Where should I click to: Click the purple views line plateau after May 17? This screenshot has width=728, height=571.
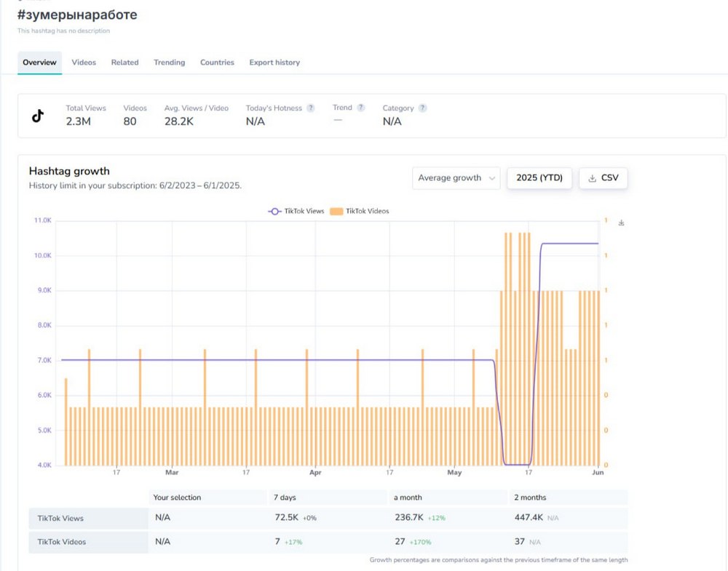click(569, 244)
